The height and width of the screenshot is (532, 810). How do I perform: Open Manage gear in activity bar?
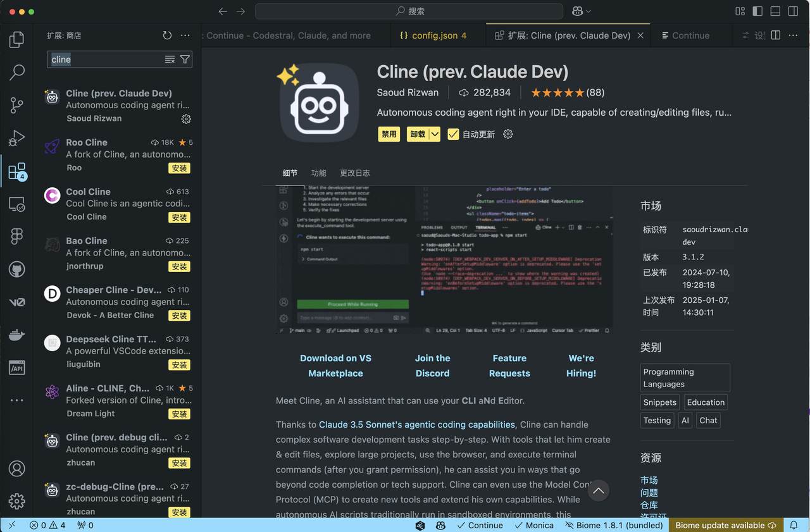coord(17,502)
